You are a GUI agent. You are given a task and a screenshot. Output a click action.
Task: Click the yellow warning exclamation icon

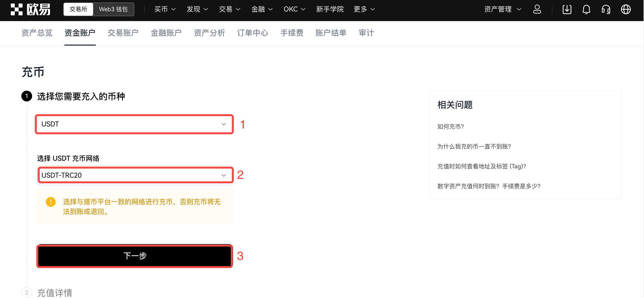click(51, 202)
